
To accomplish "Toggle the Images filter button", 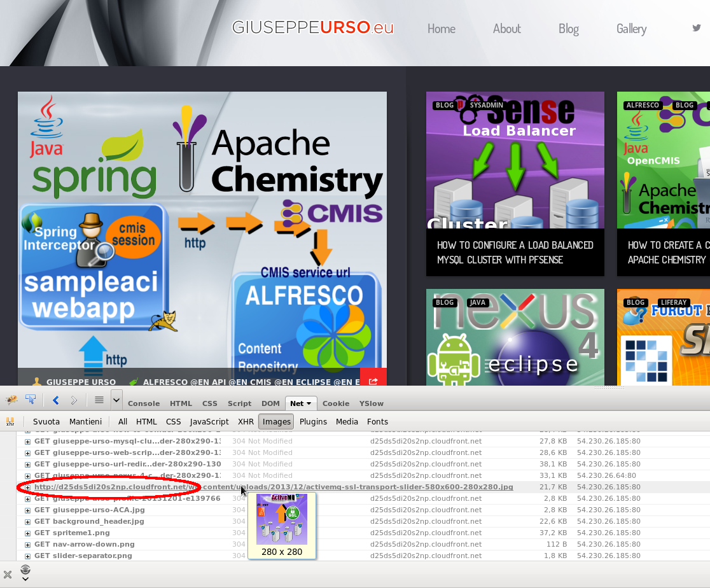I will (x=276, y=422).
